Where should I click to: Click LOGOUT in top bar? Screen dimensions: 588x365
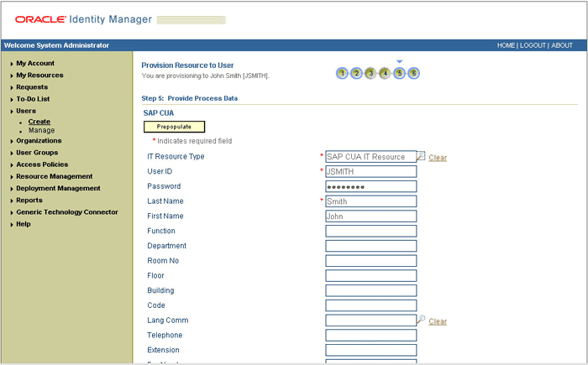click(x=533, y=45)
